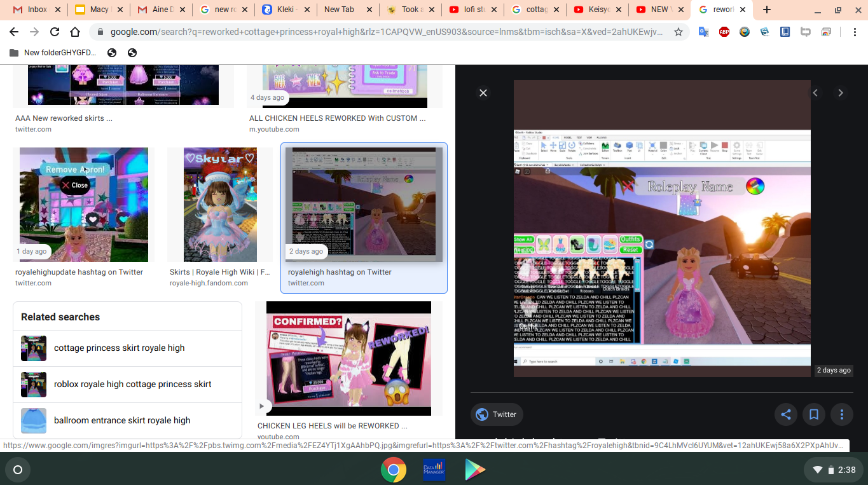This screenshot has height=485, width=868.
Task: Bookmark this page with the star icon
Action: tap(679, 32)
